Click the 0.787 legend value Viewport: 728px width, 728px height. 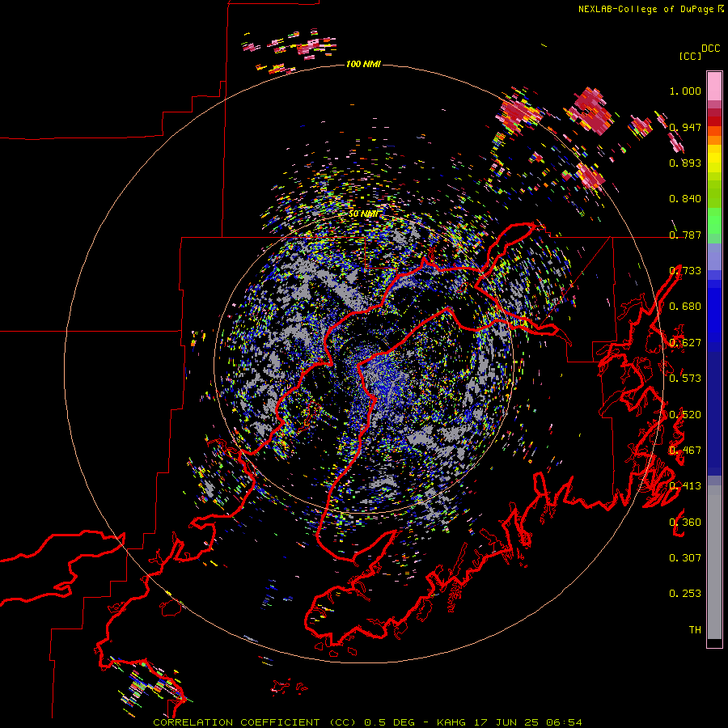tap(685, 235)
